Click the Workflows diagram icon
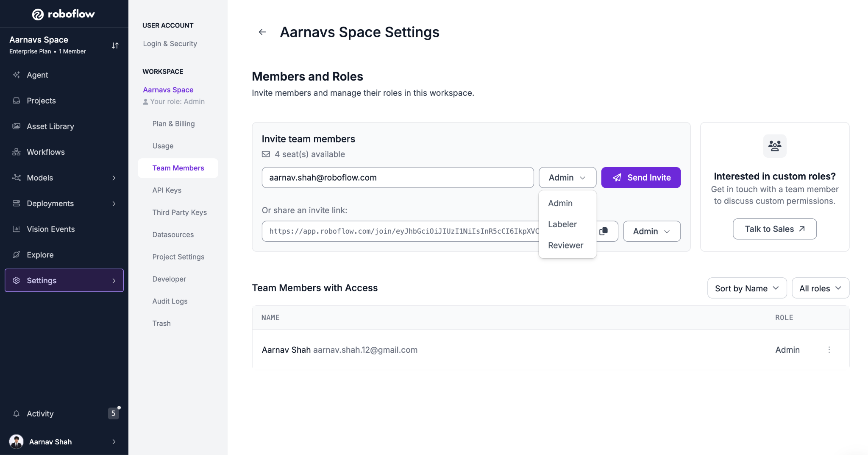This screenshot has height=455, width=868. pos(17,152)
